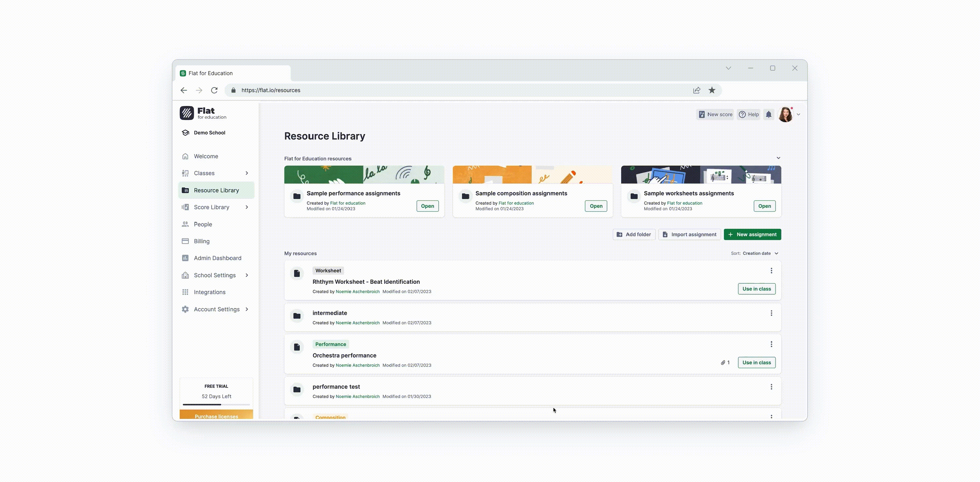The height and width of the screenshot is (482, 980).
Task: Click Sample worksheets assignments banner thumbnail
Action: (x=701, y=174)
